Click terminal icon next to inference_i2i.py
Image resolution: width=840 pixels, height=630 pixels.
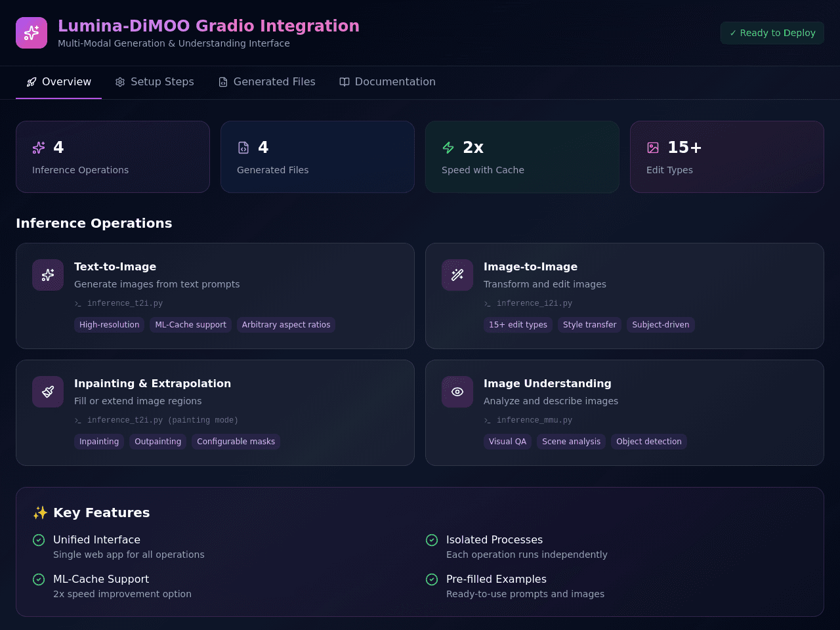pyautogui.click(x=488, y=304)
